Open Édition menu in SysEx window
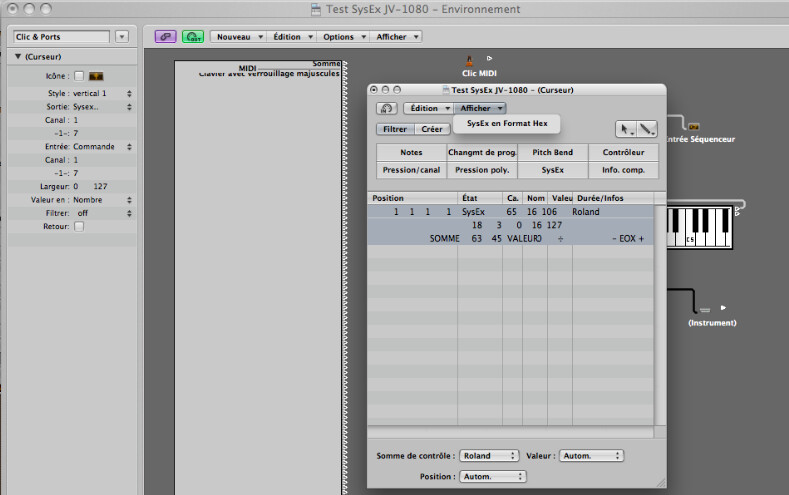Viewport: 789px width, 495px height. (x=429, y=108)
